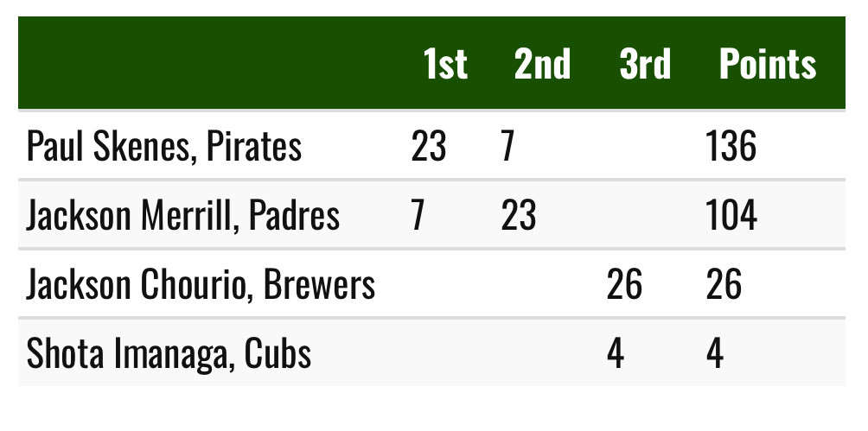Click Merrill's 104 points total
The width and height of the screenshot is (868, 431).
click(x=731, y=215)
